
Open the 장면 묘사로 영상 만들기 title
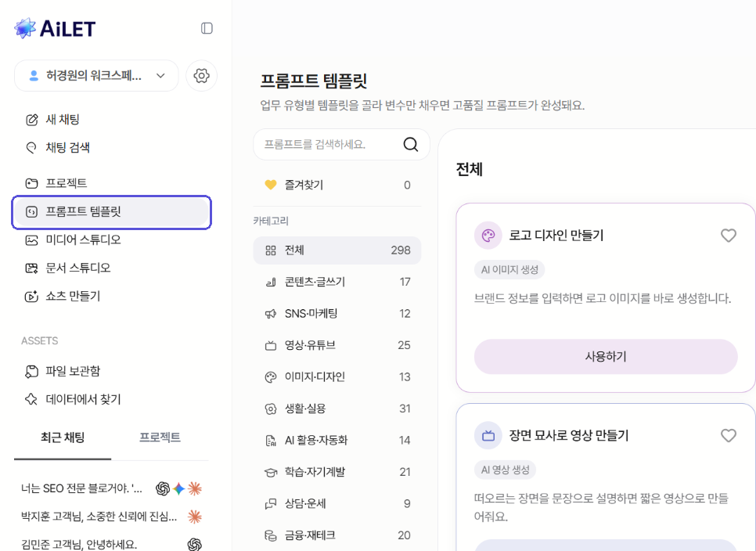coord(569,436)
